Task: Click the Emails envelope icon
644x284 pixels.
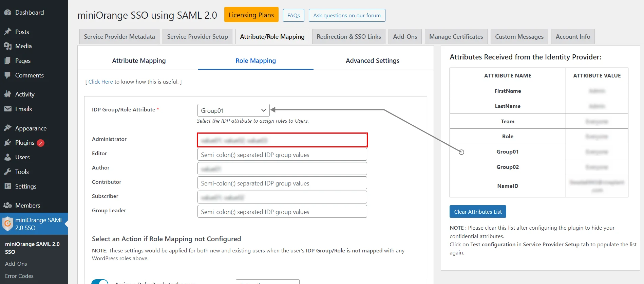Action: point(7,109)
